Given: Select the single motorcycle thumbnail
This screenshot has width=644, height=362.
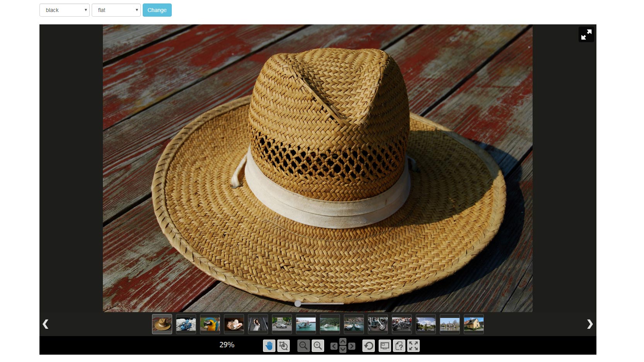Looking at the screenshot, I should click(x=378, y=324).
